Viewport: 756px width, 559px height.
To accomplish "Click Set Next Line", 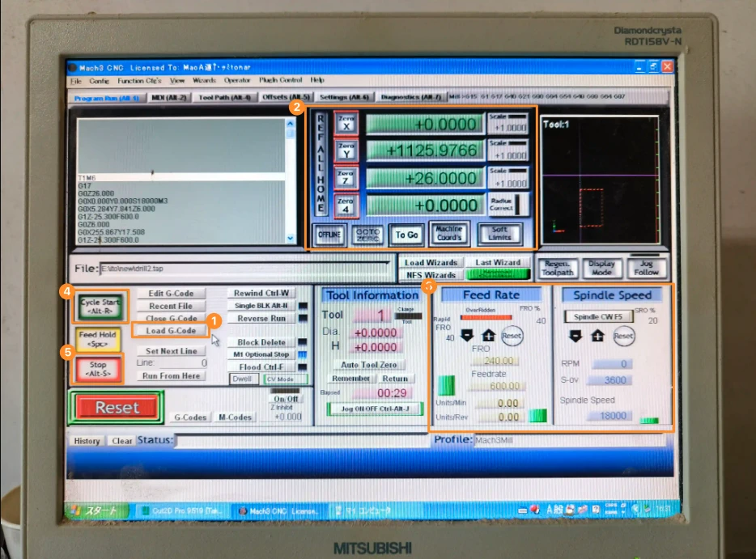I will click(171, 351).
